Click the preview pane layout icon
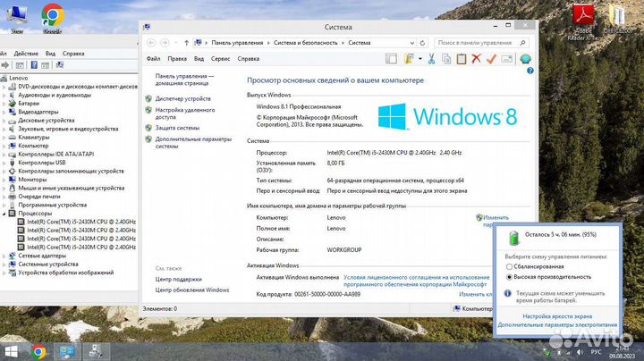This screenshot has height=361, width=644. (391, 59)
